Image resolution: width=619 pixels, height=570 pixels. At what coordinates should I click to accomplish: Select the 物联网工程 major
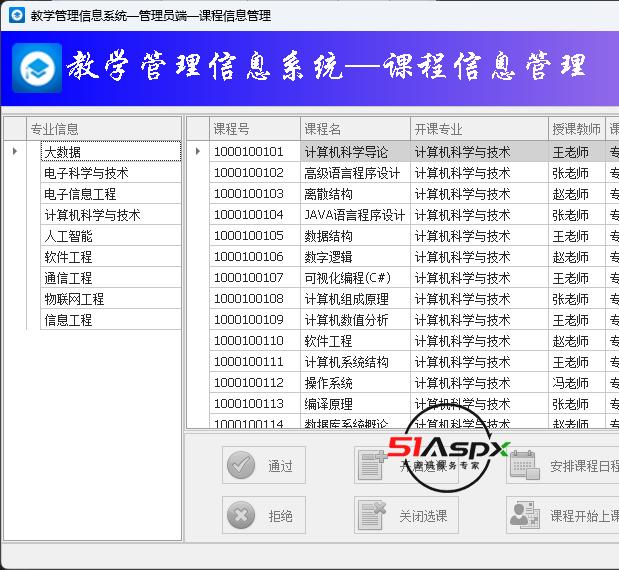111,298
